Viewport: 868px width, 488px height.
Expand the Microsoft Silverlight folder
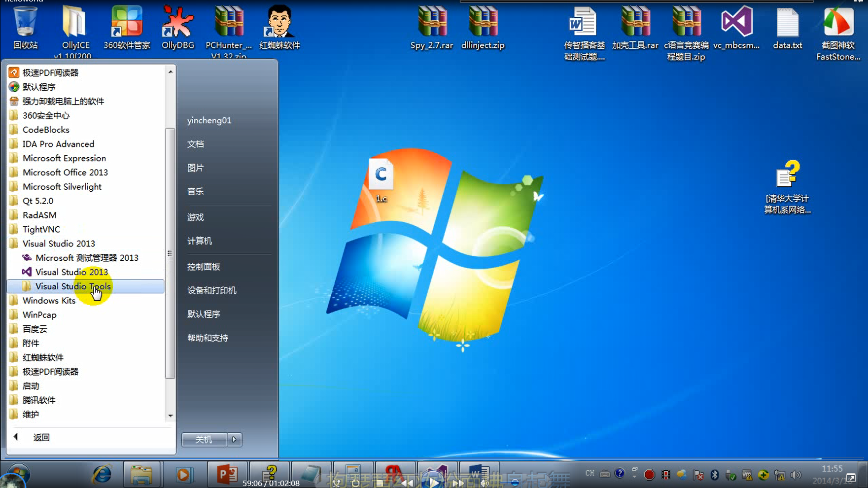pos(86,187)
